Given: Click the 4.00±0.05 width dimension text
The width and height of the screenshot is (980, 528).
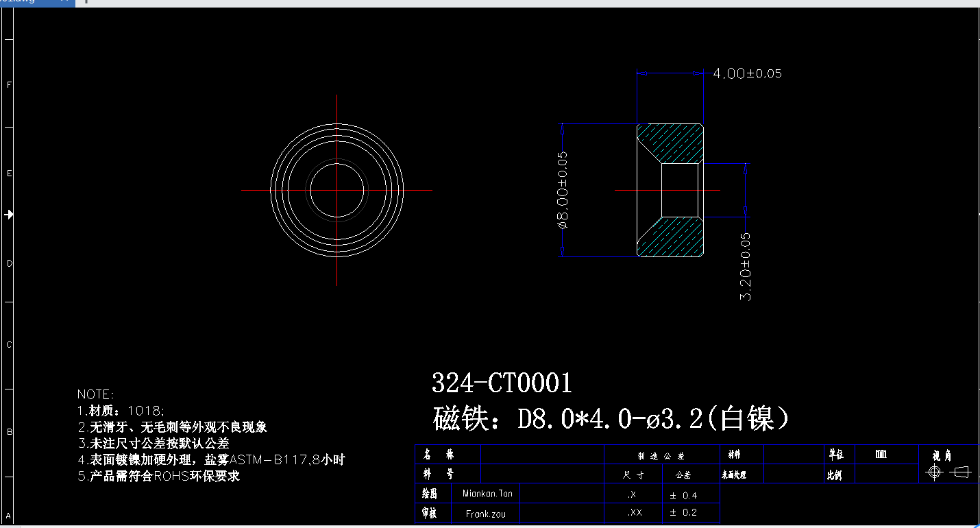Looking at the screenshot, I should (x=747, y=73).
